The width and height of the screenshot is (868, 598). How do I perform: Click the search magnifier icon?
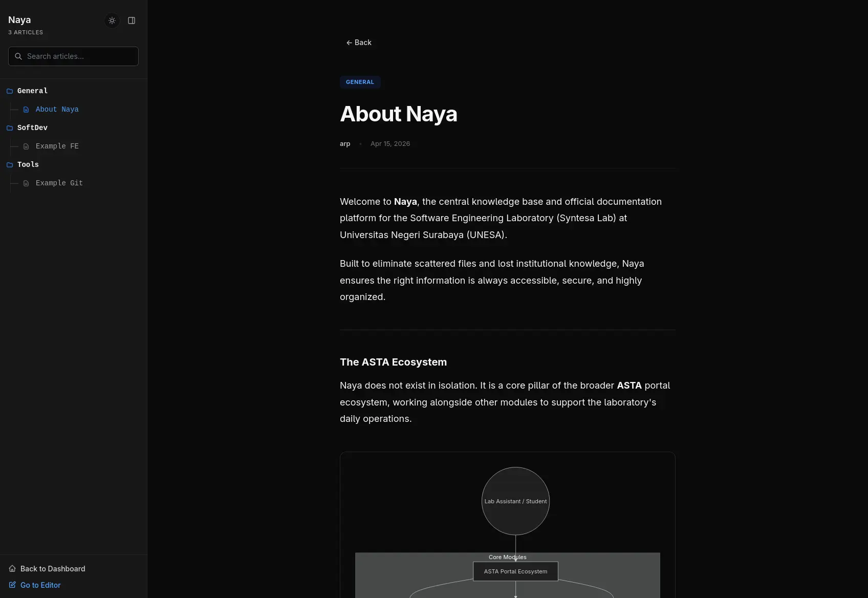18,56
